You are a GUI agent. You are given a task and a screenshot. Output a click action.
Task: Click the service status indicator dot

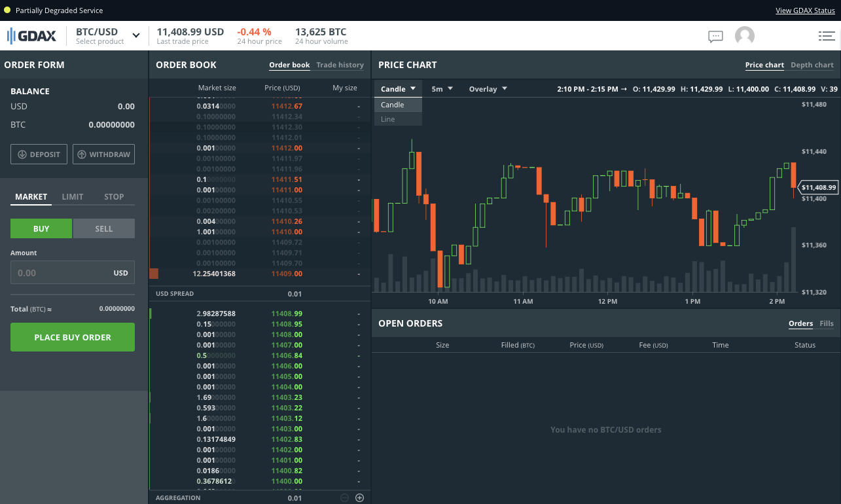click(7, 10)
